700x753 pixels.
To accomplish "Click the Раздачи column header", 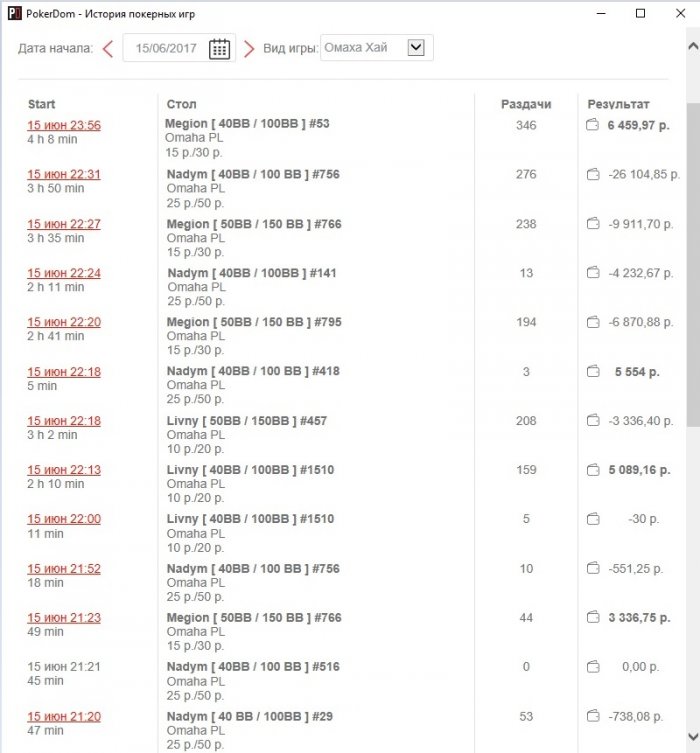I will pos(526,104).
